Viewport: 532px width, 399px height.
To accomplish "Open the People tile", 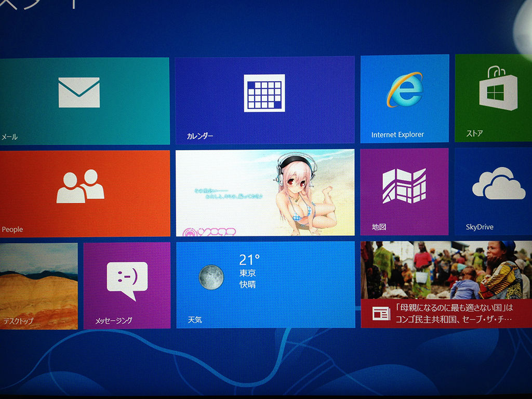I will click(85, 193).
